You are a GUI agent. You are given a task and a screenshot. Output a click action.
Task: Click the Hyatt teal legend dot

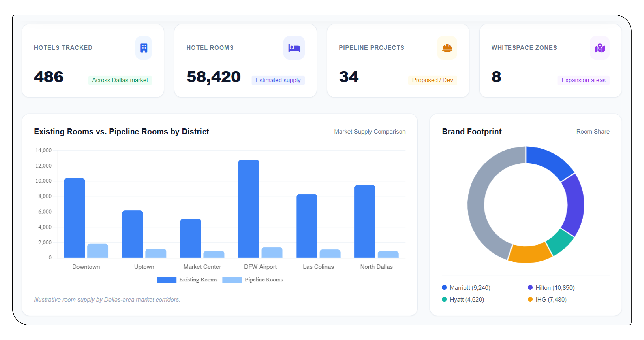[x=444, y=299]
